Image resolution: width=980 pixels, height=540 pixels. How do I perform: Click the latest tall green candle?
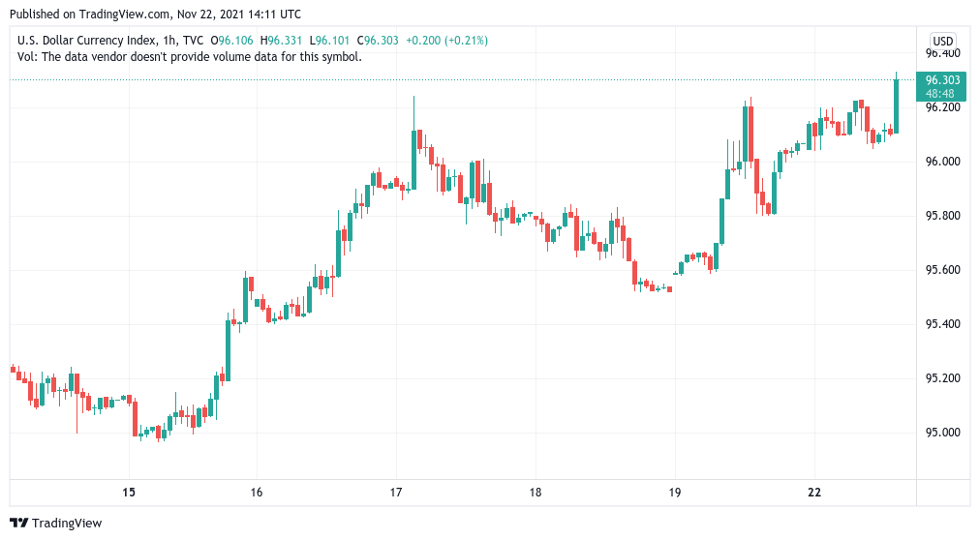click(x=897, y=106)
